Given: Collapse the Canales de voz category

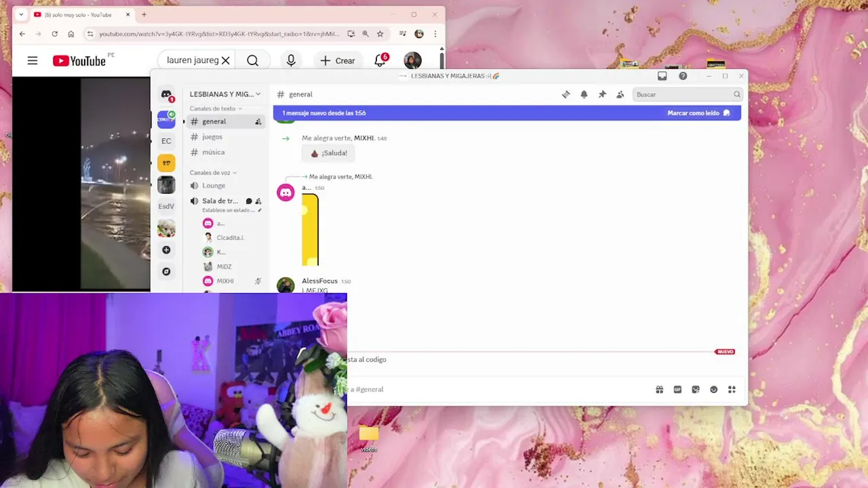Looking at the screenshot, I should tap(213, 173).
